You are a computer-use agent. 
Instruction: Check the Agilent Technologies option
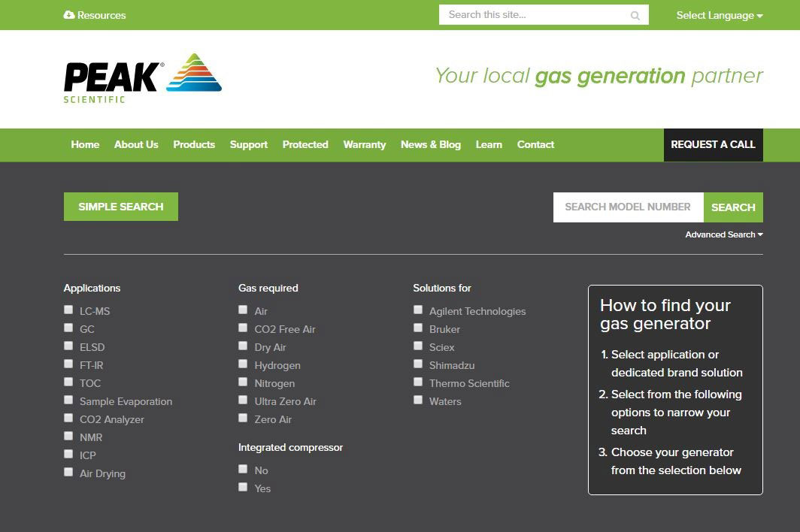point(418,310)
